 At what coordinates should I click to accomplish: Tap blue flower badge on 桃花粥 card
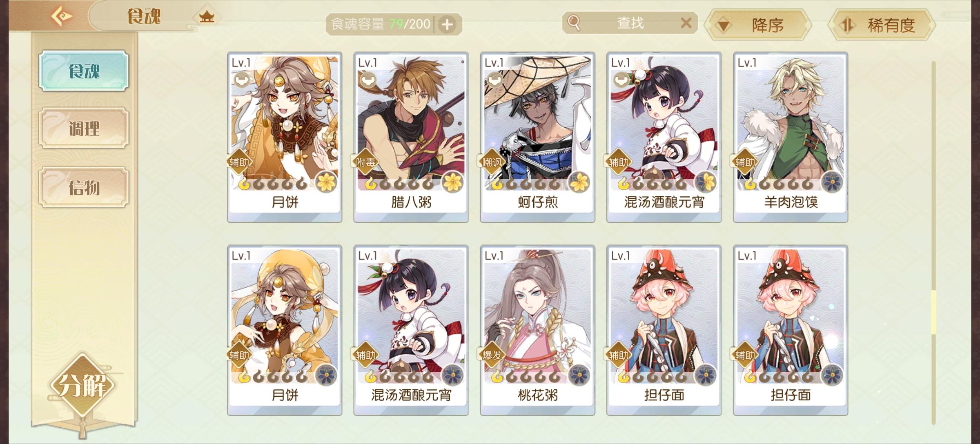(x=579, y=375)
